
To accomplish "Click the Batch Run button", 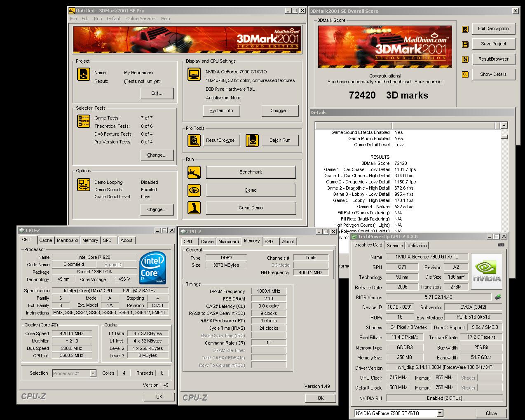I will tap(280, 140).
